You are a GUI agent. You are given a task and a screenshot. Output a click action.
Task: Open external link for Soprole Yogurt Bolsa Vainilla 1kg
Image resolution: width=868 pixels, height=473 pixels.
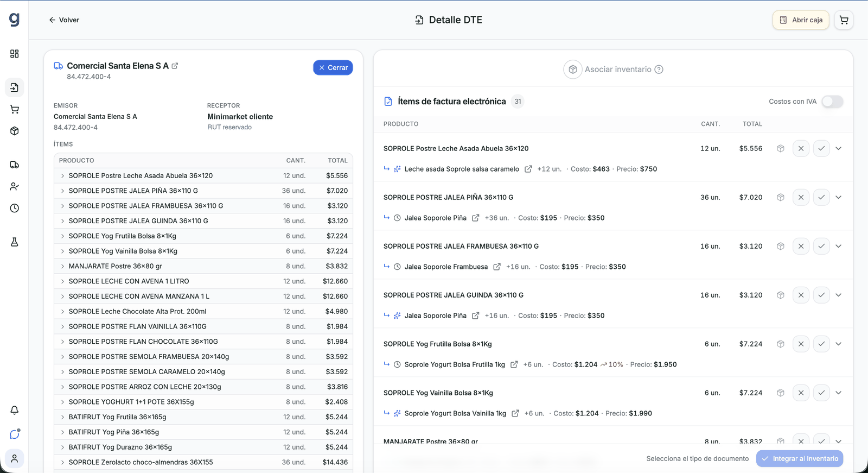515,413
